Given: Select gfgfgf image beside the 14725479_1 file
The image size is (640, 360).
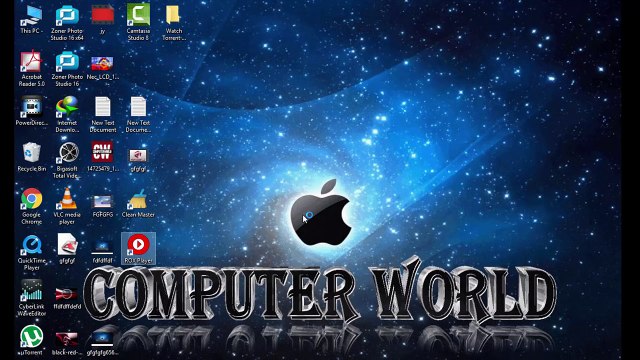Looking at the screenshot, I should [x=138, y=160].
